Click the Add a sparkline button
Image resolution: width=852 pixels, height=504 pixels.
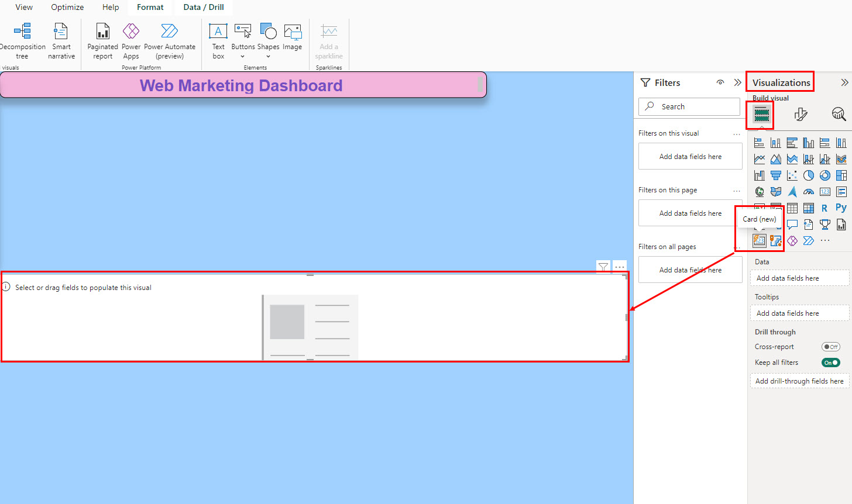pyautogui.click(x=329, y=41)
